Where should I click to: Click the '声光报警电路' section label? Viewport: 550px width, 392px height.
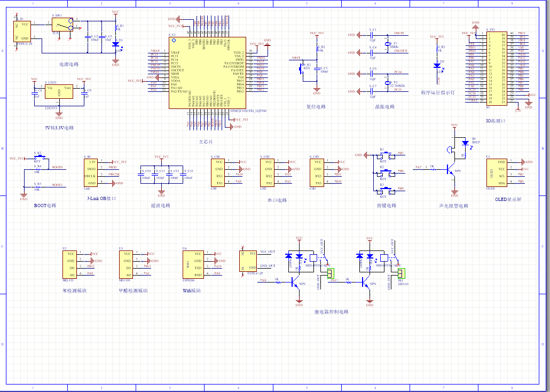click(453, 206)
